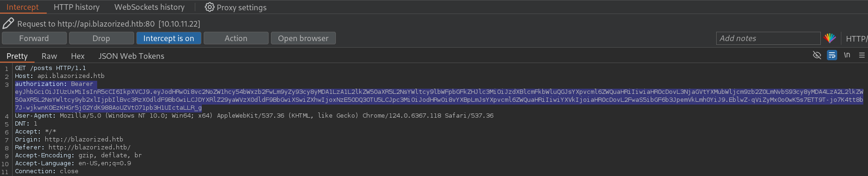Open the Action dropdown menu
Viewport: 868px width, 176px height.
(236, 38)
